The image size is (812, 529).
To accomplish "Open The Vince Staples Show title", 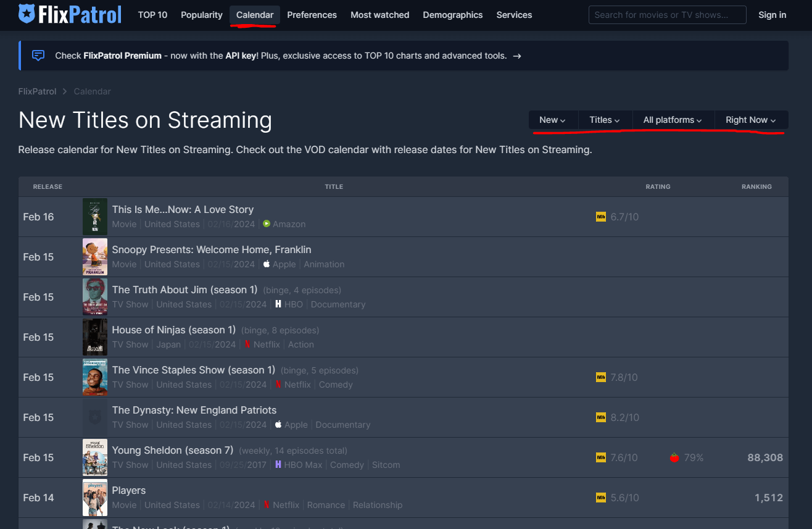I will point(194,370).
